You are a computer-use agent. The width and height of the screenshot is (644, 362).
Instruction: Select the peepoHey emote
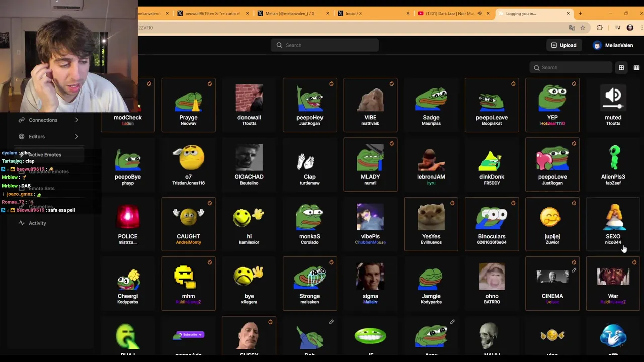click(x=309, y=105)
